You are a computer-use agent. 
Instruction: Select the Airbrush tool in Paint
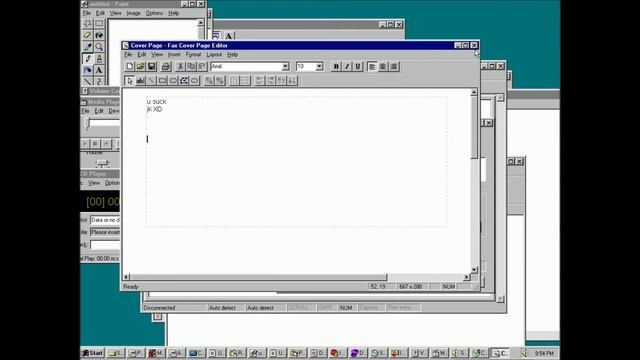pos(87,70)
